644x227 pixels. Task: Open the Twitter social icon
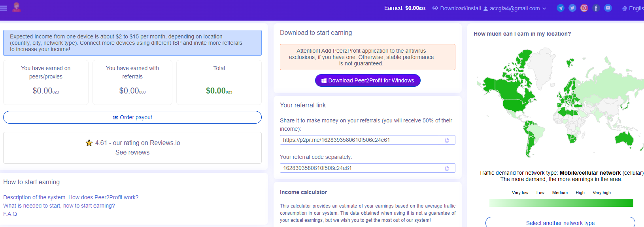click(572, 8)
